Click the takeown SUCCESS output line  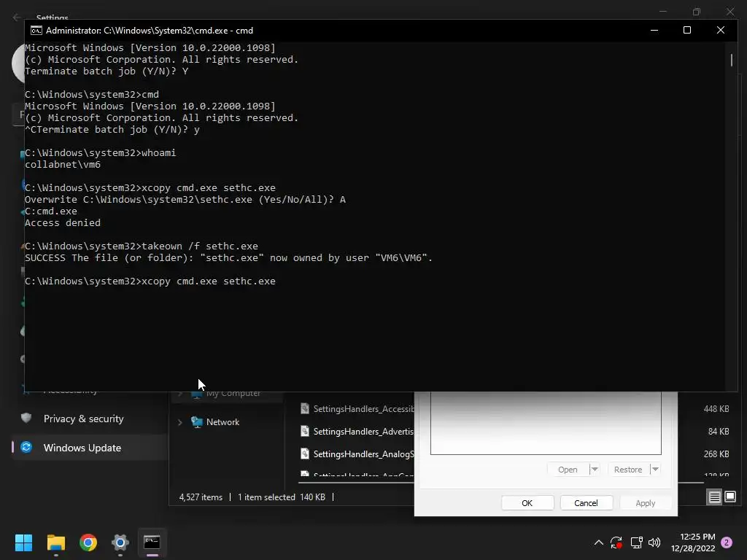click(x=228, y=258)
